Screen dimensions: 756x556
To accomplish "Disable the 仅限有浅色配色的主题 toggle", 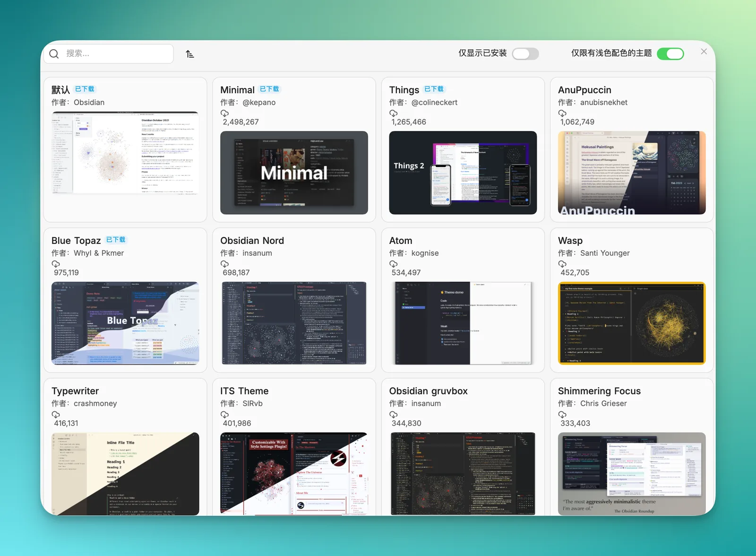I will pyautogui.click(x=670, y=54).
